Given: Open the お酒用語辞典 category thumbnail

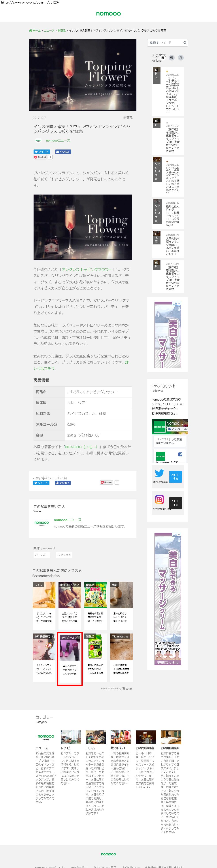Looking at the screenshot, I should coord(171,737).
